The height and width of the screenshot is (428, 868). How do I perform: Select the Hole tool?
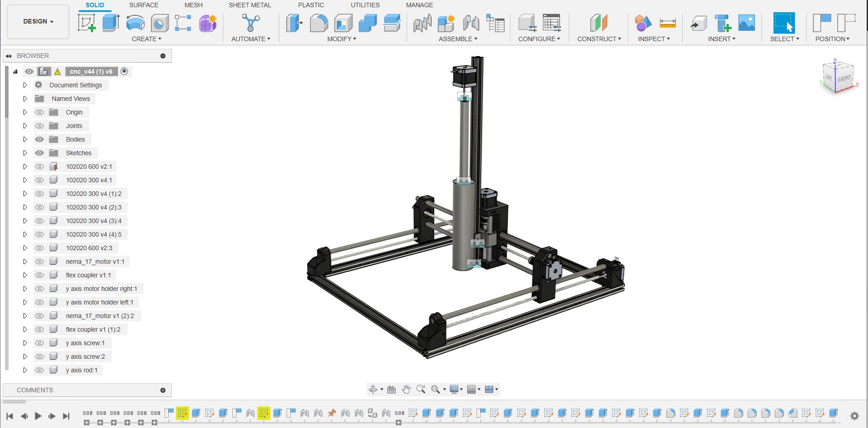point(160,23)
